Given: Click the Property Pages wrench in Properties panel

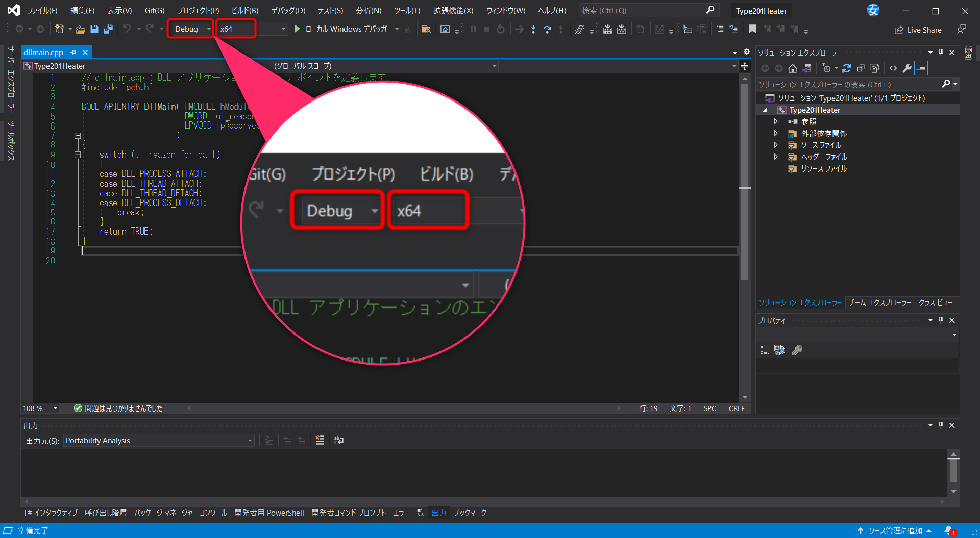Looking at the screenshot, I should (797, 350).
